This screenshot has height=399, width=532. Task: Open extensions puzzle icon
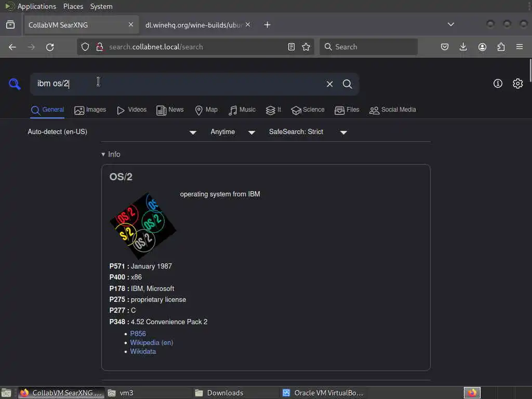(x=501, y=47)
